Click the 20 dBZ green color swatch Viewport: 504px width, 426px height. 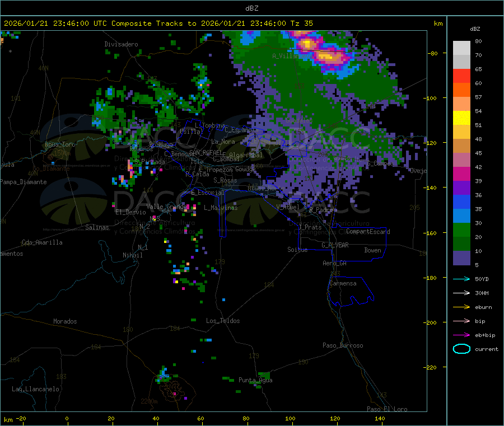tap(461, 230)
